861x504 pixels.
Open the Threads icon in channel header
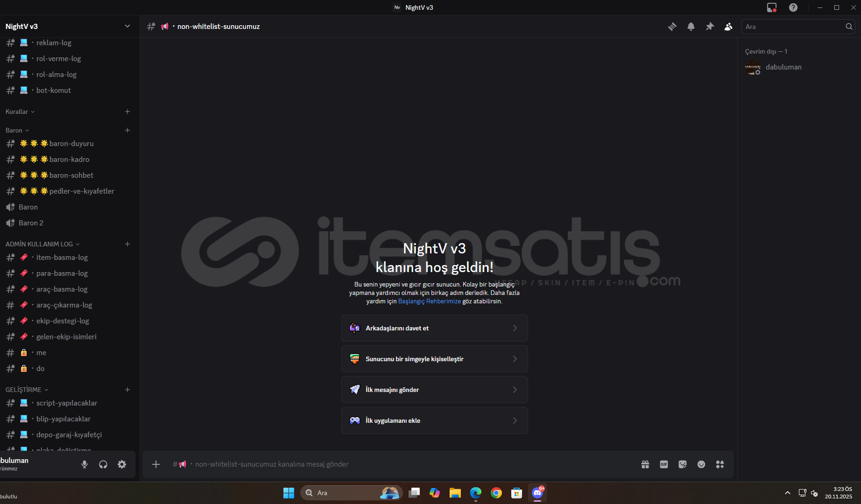[672, 27]
